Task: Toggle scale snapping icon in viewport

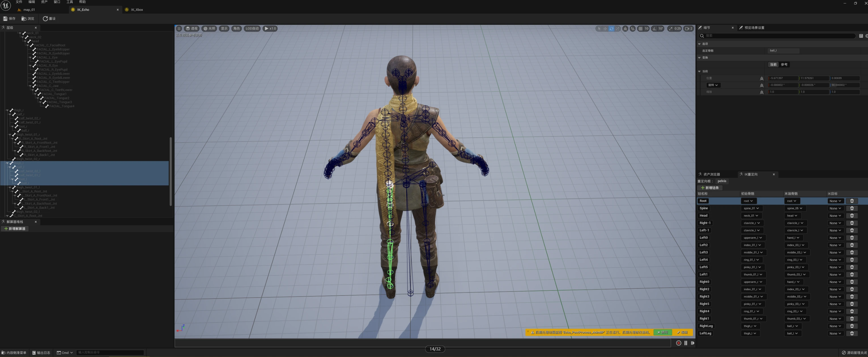Action: pyautogui.click(x=671, y=29)
